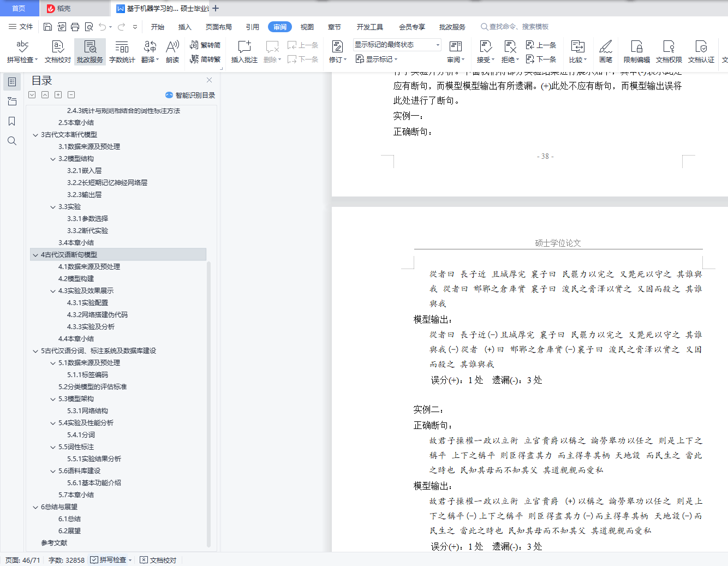Open 文档认证 document certification

click(701, 52)
